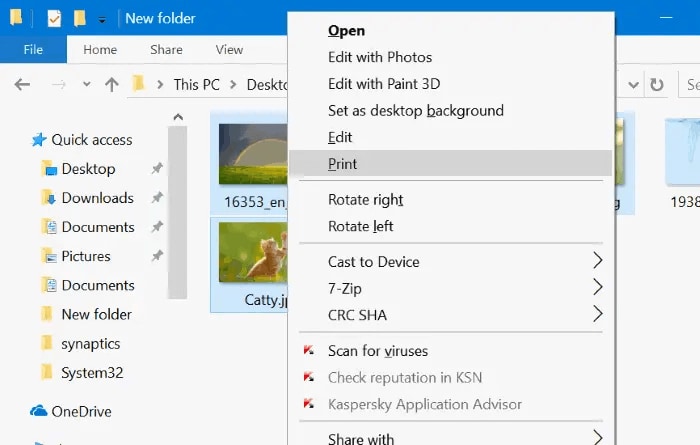
Task: Pick Set as desktop background
Action: [415, 111]
